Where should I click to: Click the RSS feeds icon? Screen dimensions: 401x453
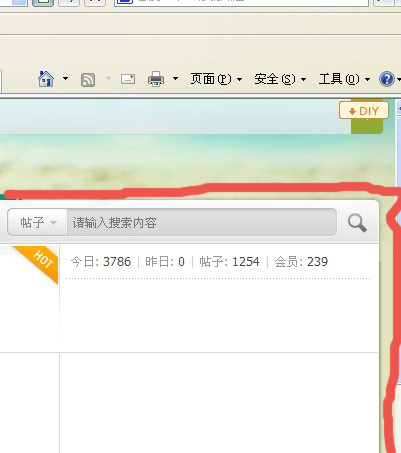click(88, 80)
